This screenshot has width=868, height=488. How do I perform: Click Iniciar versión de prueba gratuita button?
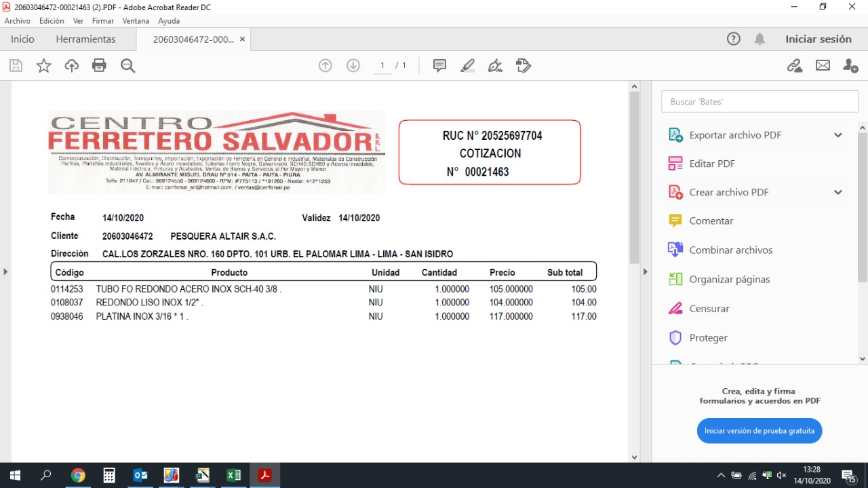759,431
